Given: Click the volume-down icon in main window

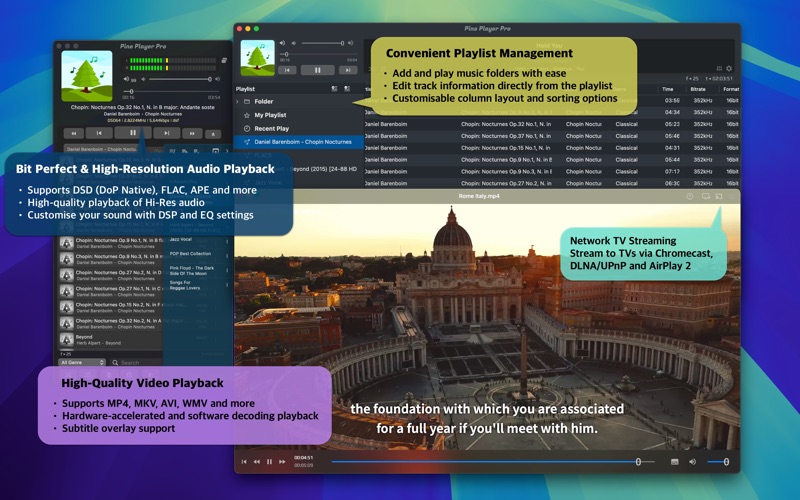Looking at the screenshot, I should (294, 43).
